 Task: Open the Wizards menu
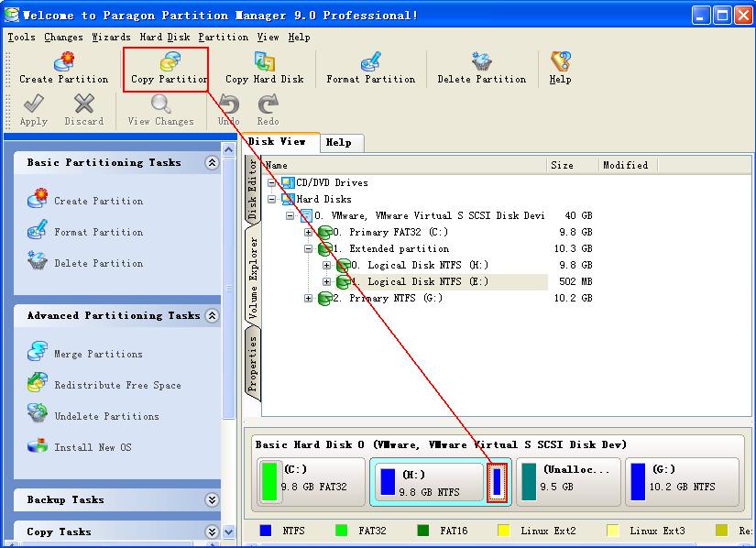112,37
